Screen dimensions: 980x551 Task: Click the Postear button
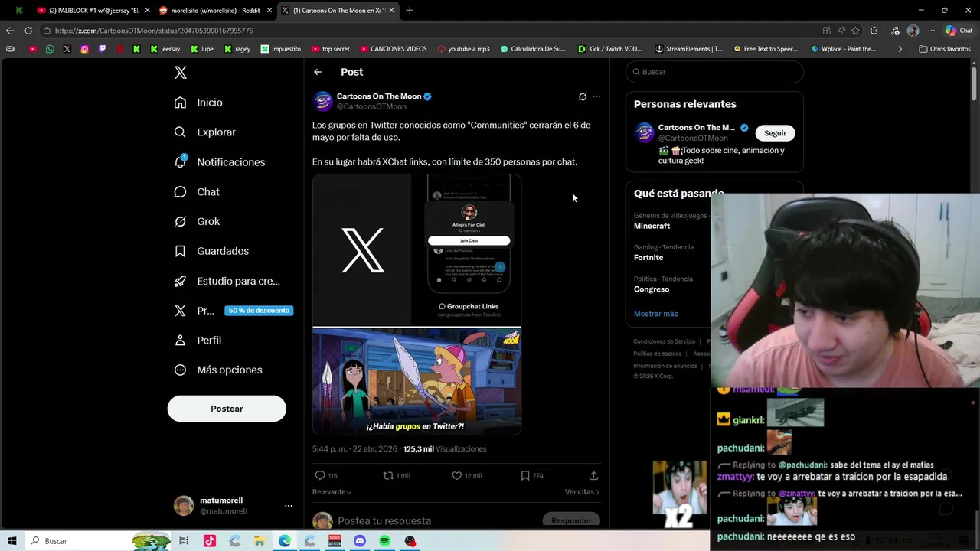pos(227,409)
